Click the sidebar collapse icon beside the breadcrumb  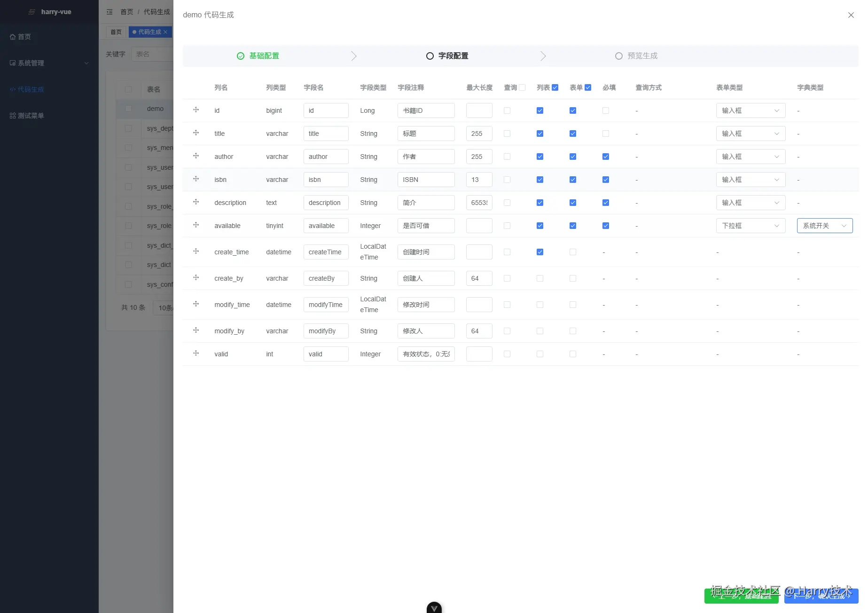(x=109, y=12)
